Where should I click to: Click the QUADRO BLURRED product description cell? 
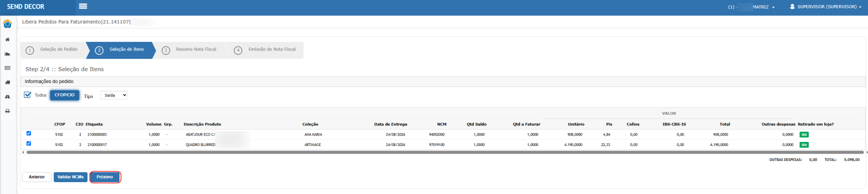pos(200,145)
